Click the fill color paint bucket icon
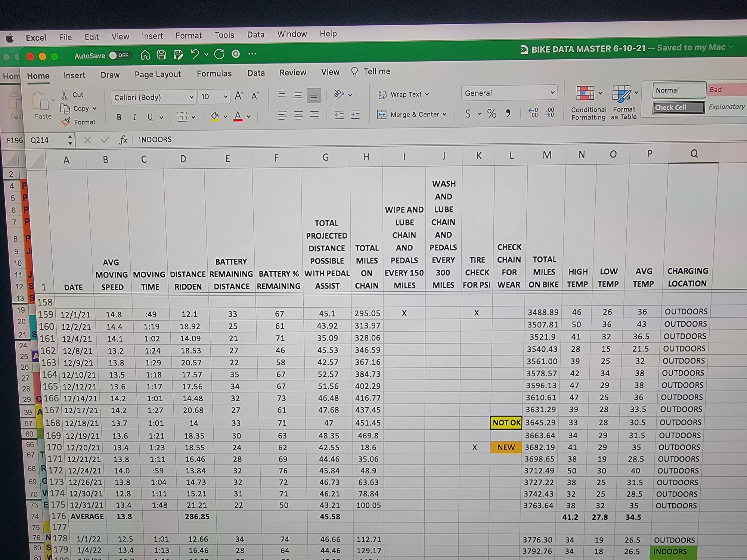The height and width of the screenshot is (560, 747). coord(215,116)
